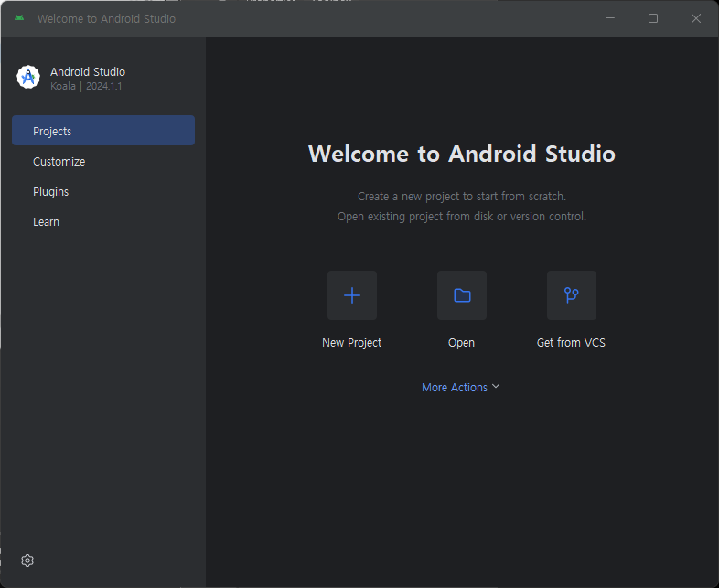The width and height of the screenshot is (719, 588).
Task: Click the Welcome to Android Studio heading
Action: point(462,154)
